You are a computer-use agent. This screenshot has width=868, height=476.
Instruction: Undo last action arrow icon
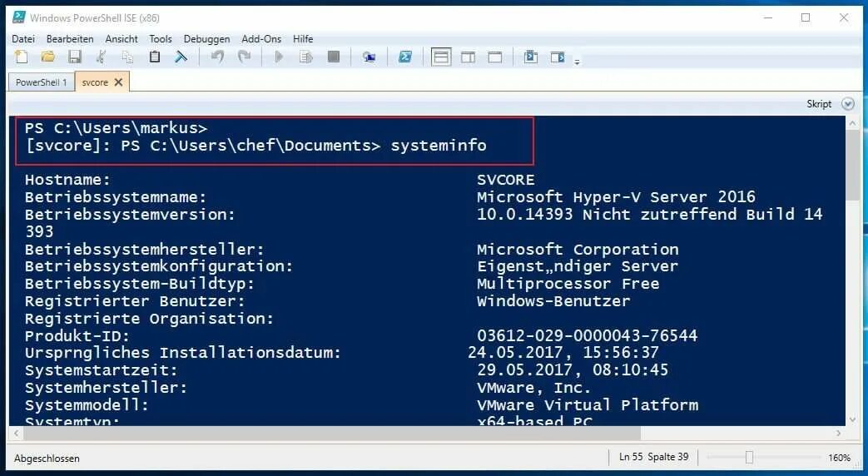(217, 57)
